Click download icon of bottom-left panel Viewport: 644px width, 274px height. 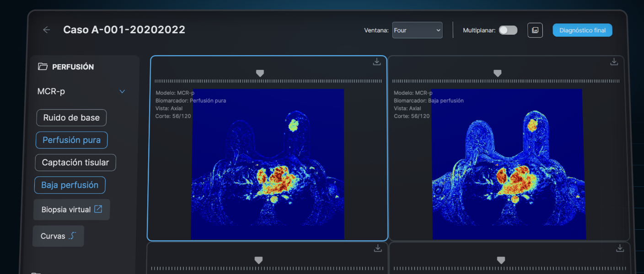point(377,248)
